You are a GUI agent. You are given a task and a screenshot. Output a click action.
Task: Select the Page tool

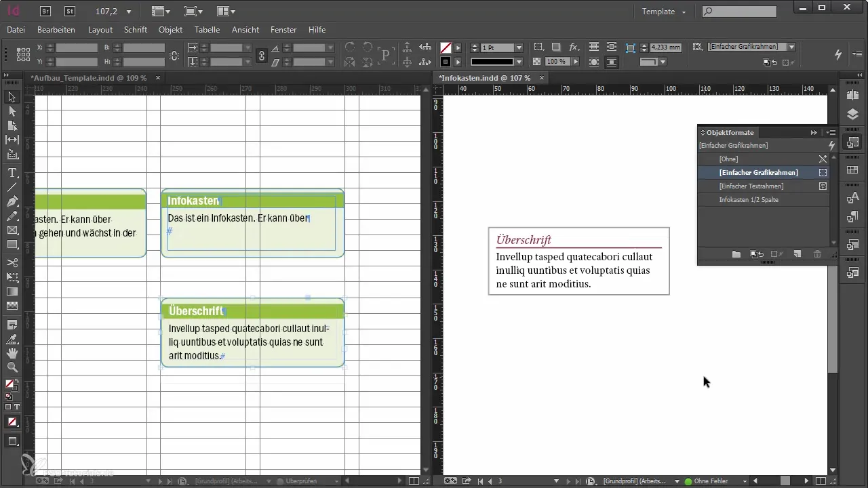(x=12, y=125)
